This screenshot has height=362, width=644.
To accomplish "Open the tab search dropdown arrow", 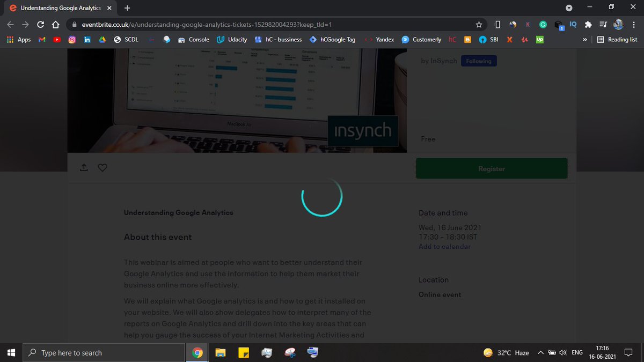I will (569, 8).
